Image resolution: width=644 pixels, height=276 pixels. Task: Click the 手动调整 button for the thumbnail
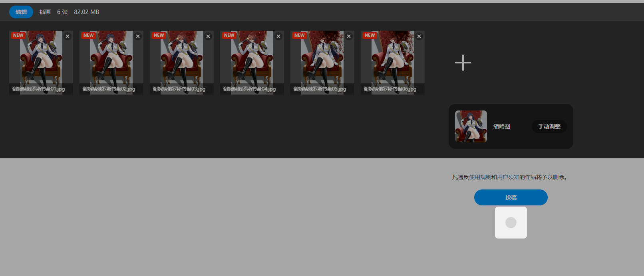[x=549, y=126]
